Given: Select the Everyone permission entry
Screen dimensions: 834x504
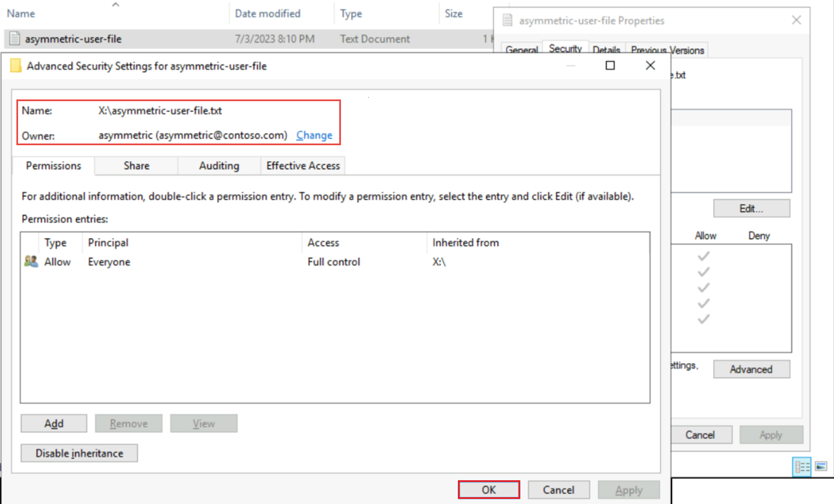Looking at the screenshot, I should coord(335,262).
